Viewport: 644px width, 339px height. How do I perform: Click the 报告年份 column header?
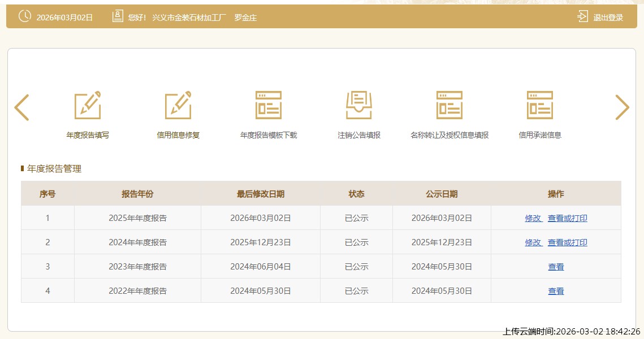[137, 194]
